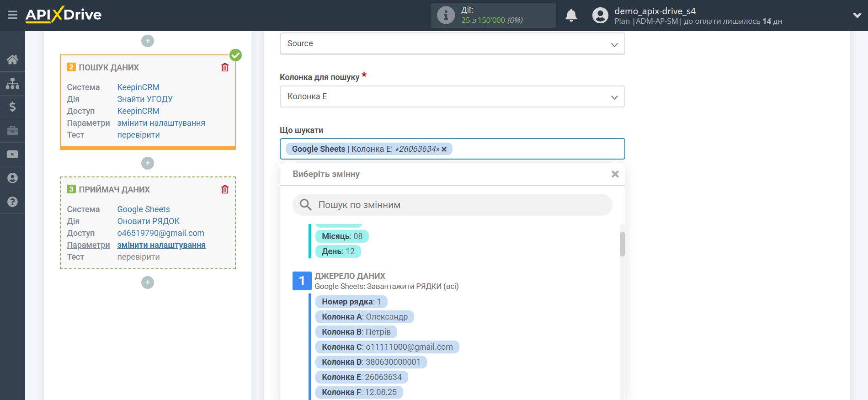The width and height of the screenshot is (868, 400).
Task: Delete the ПОШУК ДАНИХ block
Action: coord(225,67)
